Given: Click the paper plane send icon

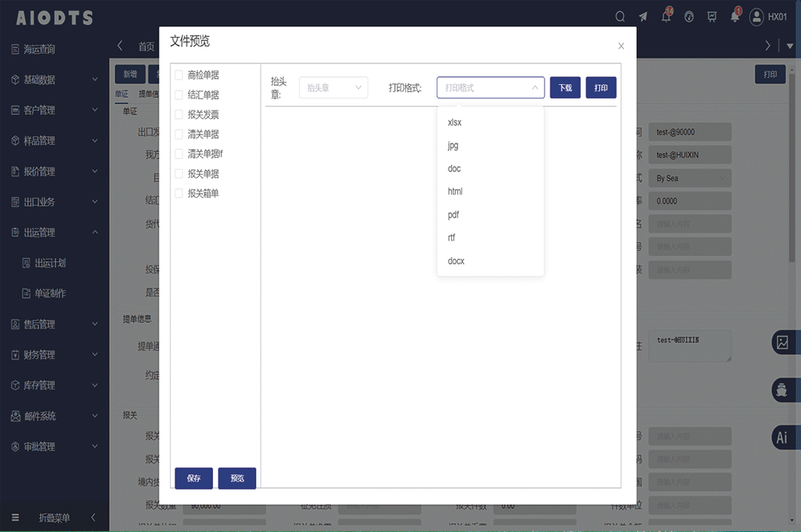Looking at the screenshot, I should pos(643,17).
